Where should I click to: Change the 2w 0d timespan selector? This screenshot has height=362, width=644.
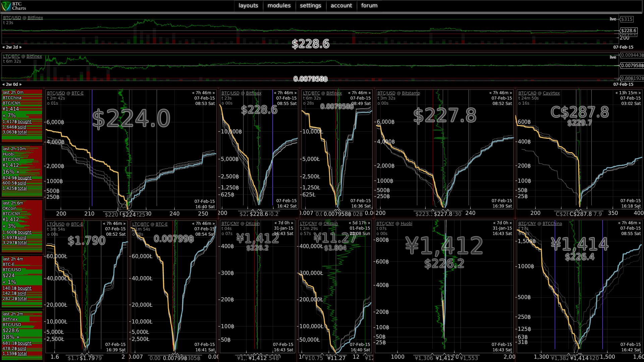click(x=12, y=84)
